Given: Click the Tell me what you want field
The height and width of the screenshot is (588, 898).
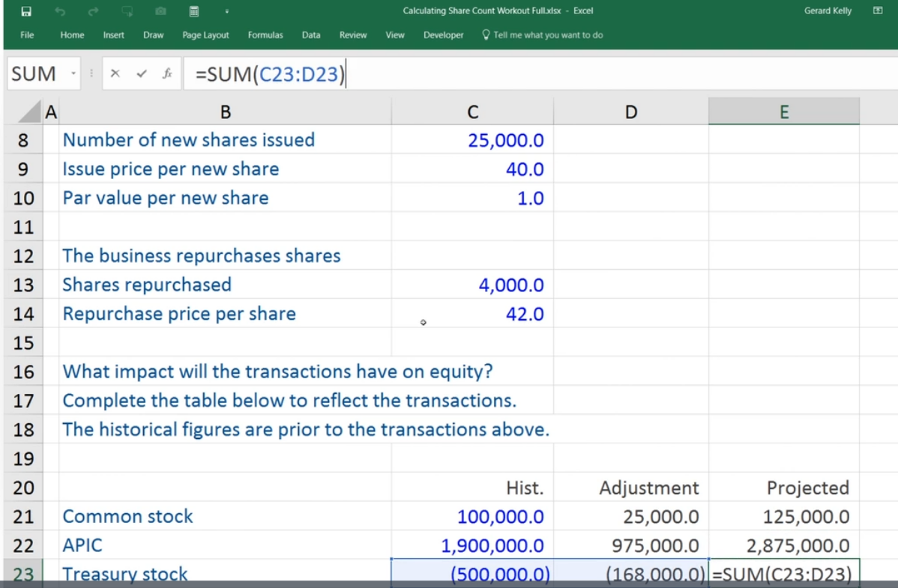Looking at the screenshot, I should point(548,35).
